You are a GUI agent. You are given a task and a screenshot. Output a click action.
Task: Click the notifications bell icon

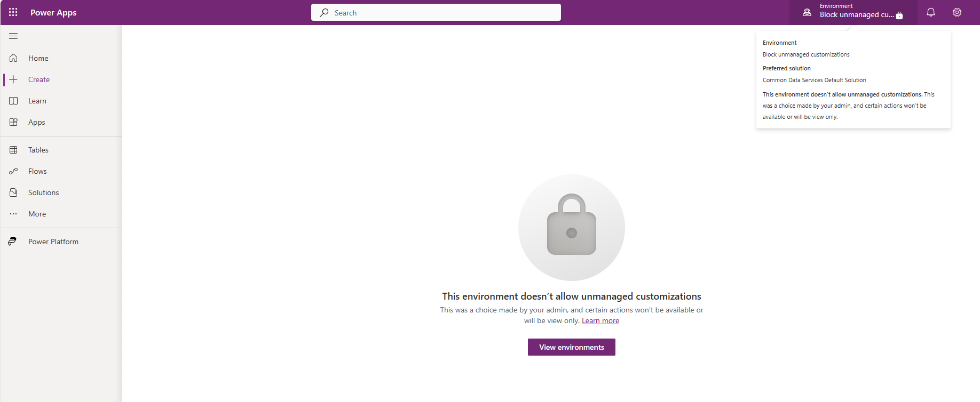(930, 12)
